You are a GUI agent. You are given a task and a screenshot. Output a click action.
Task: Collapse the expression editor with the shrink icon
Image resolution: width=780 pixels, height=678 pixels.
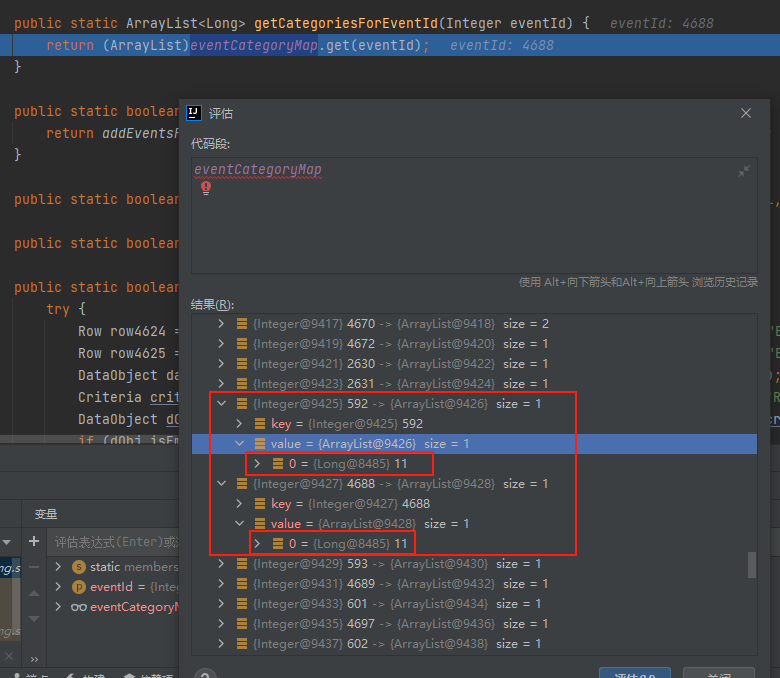pos(744,172)
